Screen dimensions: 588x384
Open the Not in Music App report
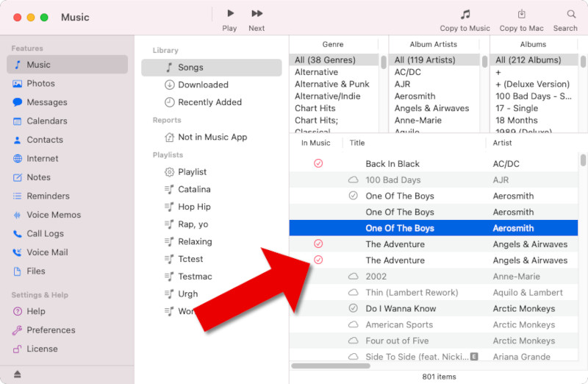212,137
